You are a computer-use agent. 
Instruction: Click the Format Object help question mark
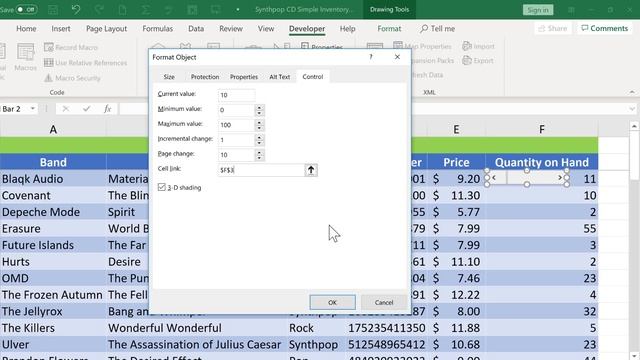pyautogui.click(x=371, y=57)
